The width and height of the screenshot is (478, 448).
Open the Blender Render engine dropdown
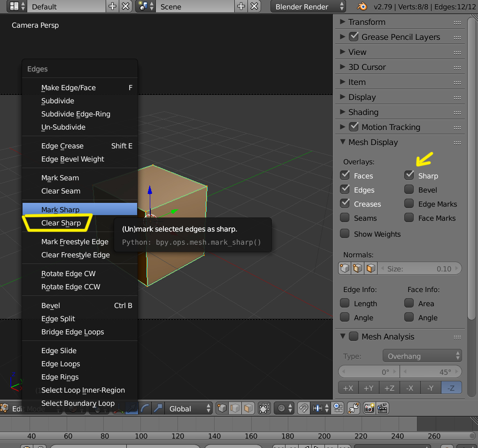click(308, 7)
